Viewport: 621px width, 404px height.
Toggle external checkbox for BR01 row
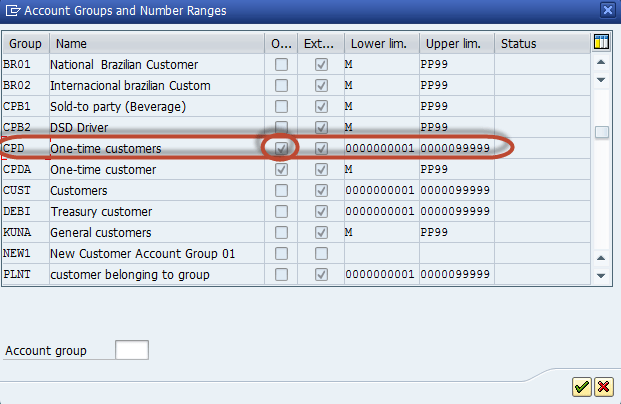click(x=321, y=65)
